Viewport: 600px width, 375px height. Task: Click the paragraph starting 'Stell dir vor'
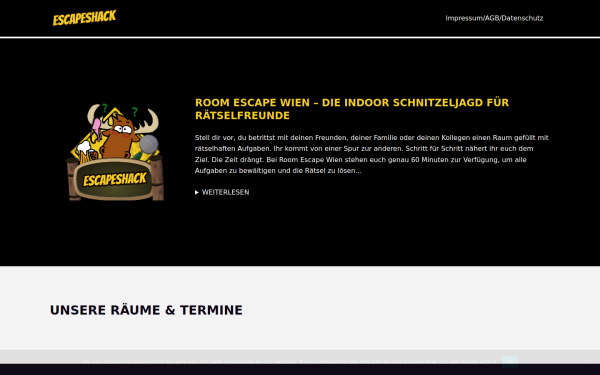(372, 154)
